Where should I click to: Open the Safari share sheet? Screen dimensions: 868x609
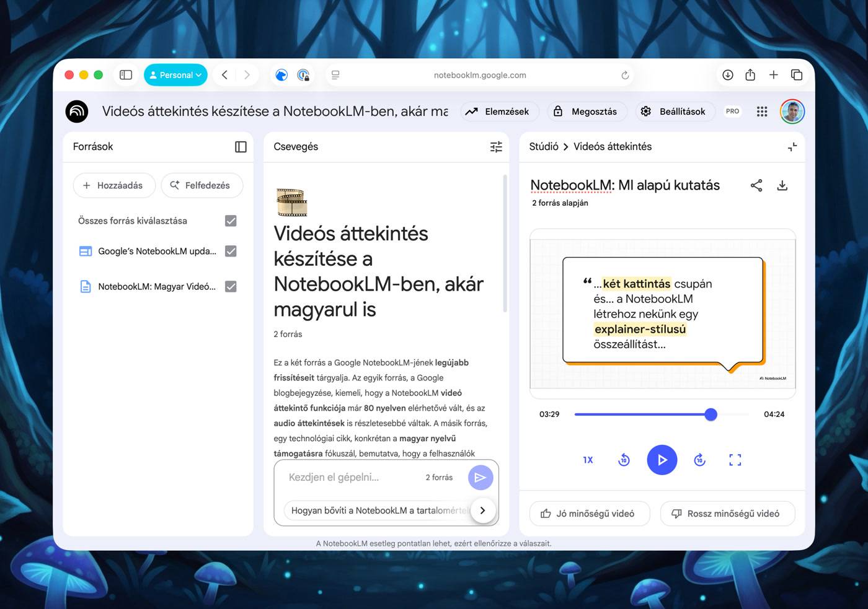[x=750, y=75]
